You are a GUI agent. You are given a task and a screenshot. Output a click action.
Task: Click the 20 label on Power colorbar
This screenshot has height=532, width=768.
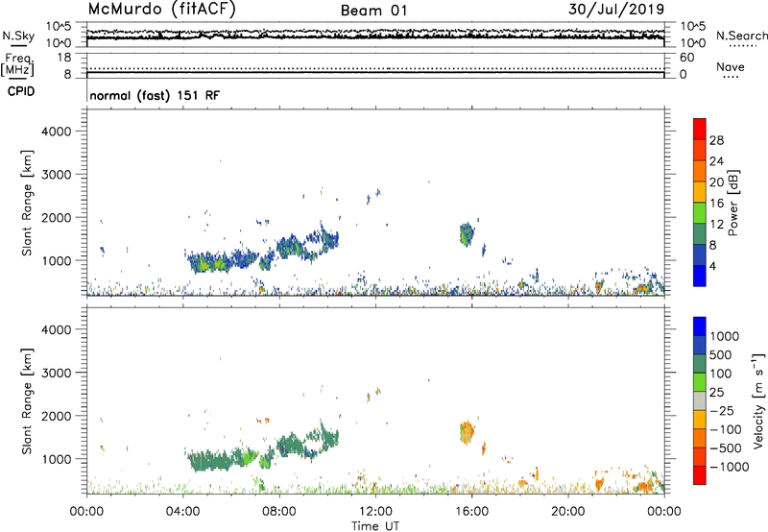pos(716,182)
